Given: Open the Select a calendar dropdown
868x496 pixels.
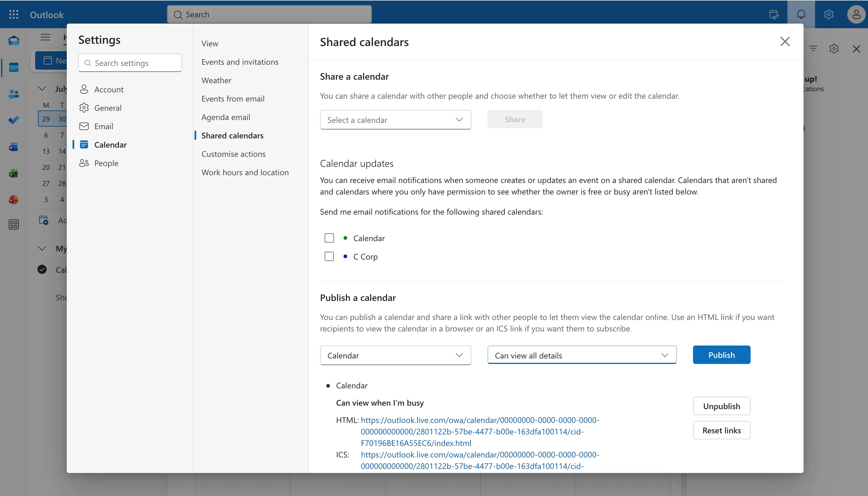Looking at the screenshot, I should pyautogui.click(x=395, y=120).
